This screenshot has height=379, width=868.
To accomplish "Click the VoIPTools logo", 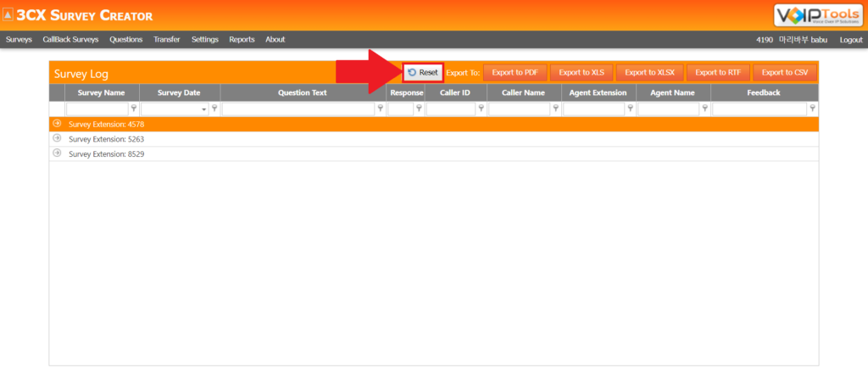I will (x=820, y=15).
